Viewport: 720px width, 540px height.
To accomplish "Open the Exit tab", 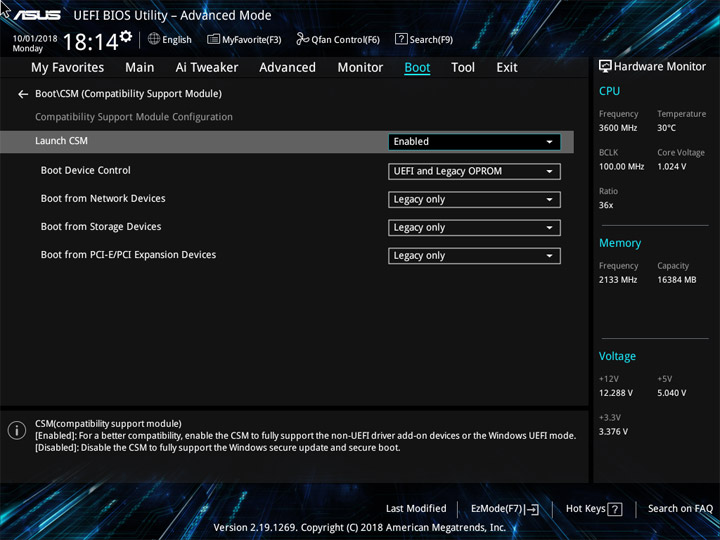I will click(x=507, y=68).
